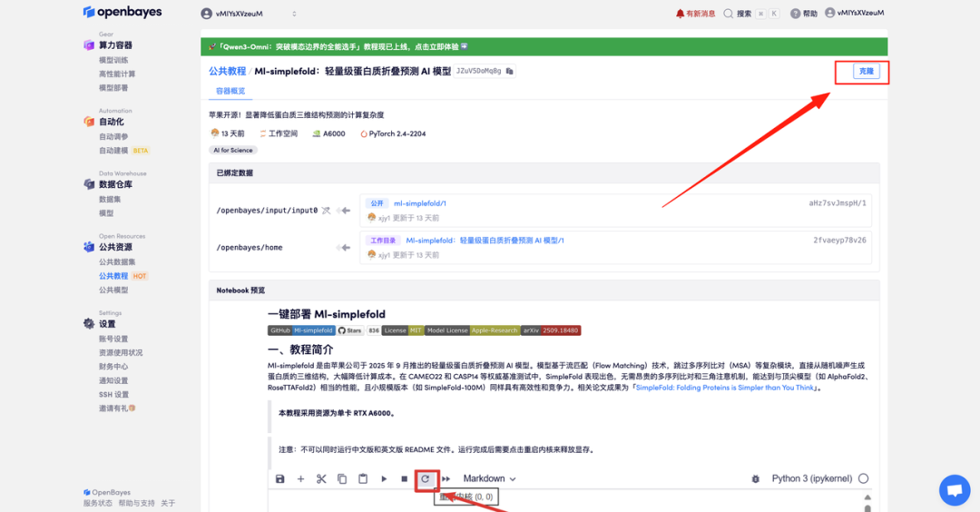The width and height of the screenshot is (980, 512).
Task: Click the restart kernel icon in notebook toolbar
Action: [426, 478]
